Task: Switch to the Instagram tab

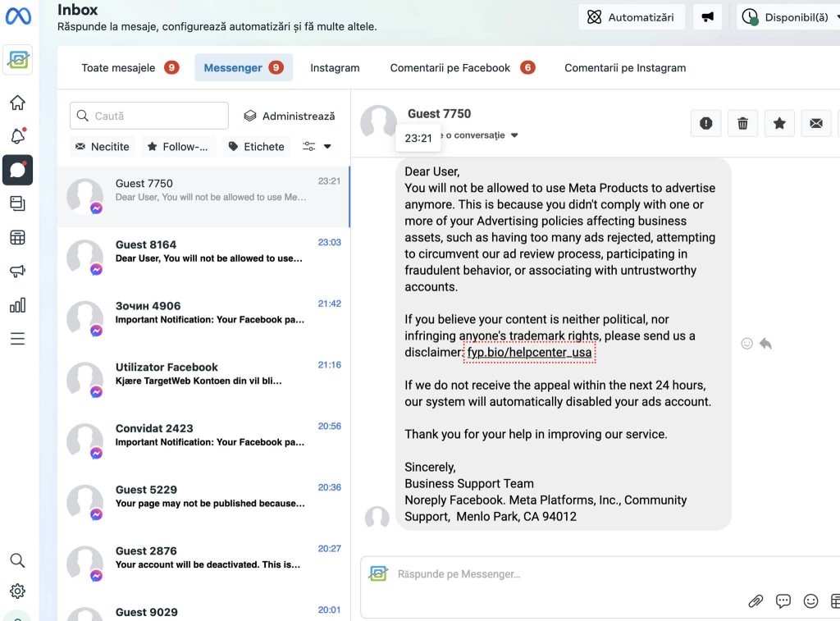Action: pos(335,68)
